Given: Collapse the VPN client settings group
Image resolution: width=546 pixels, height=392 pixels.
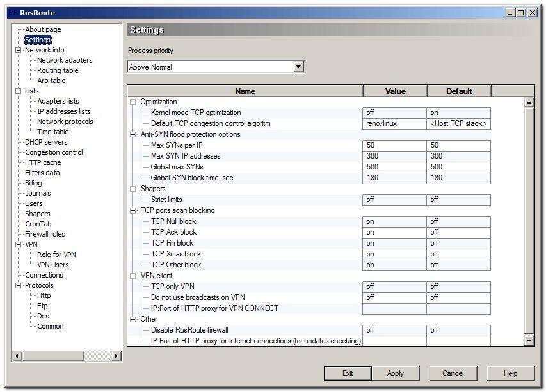Looking at the screenshot, I should 132,276.
